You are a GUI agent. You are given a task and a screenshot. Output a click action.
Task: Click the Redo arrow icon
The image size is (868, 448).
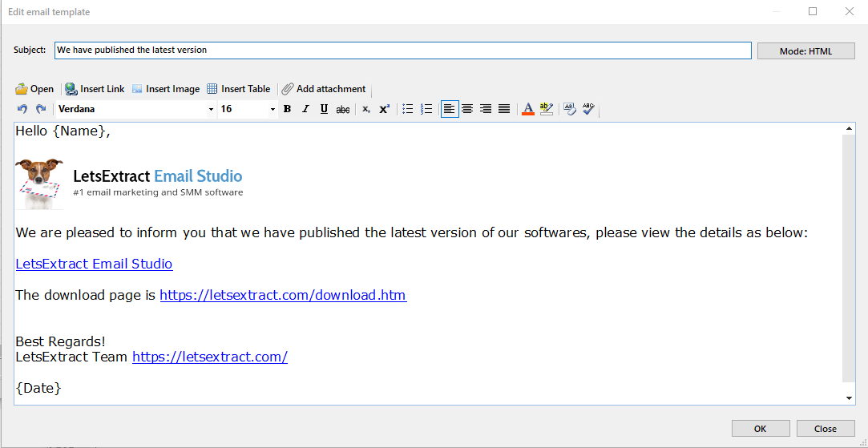40,109
